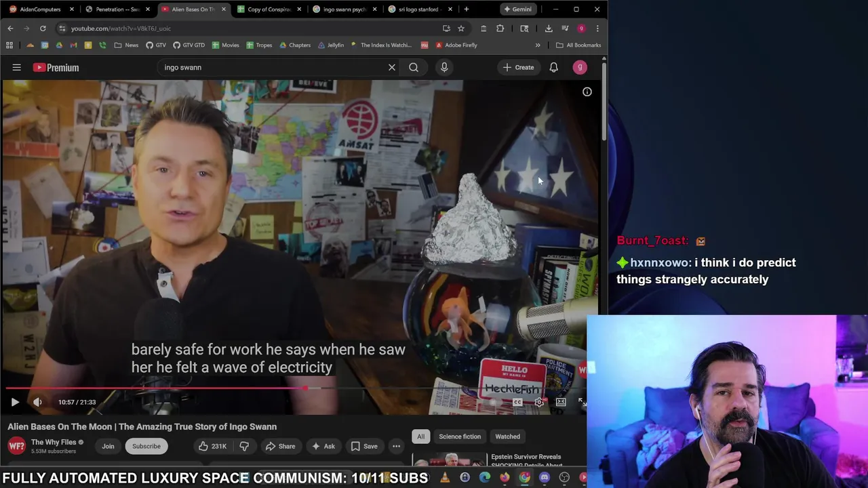Go to YouTube Premium home logo

pos(56,67)
